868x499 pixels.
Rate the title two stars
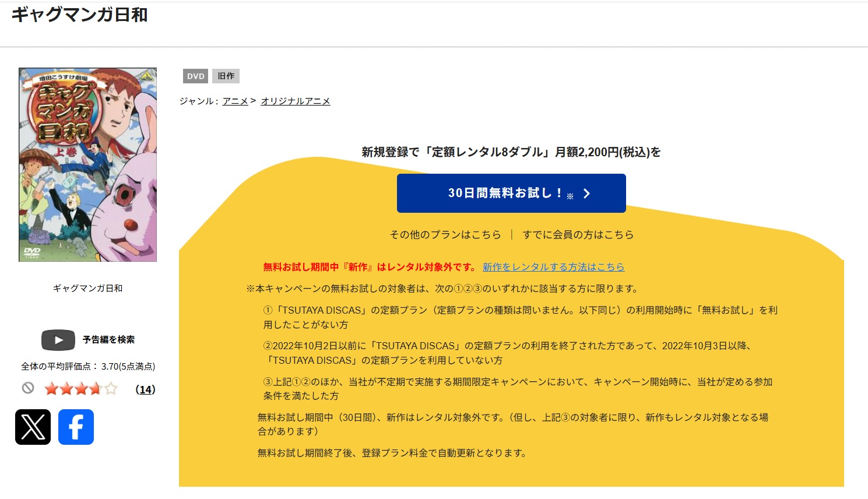[66, 389]
